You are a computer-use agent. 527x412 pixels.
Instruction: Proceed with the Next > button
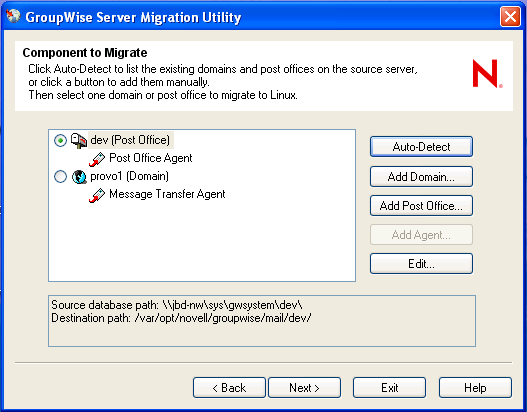(x=304, y=387)
